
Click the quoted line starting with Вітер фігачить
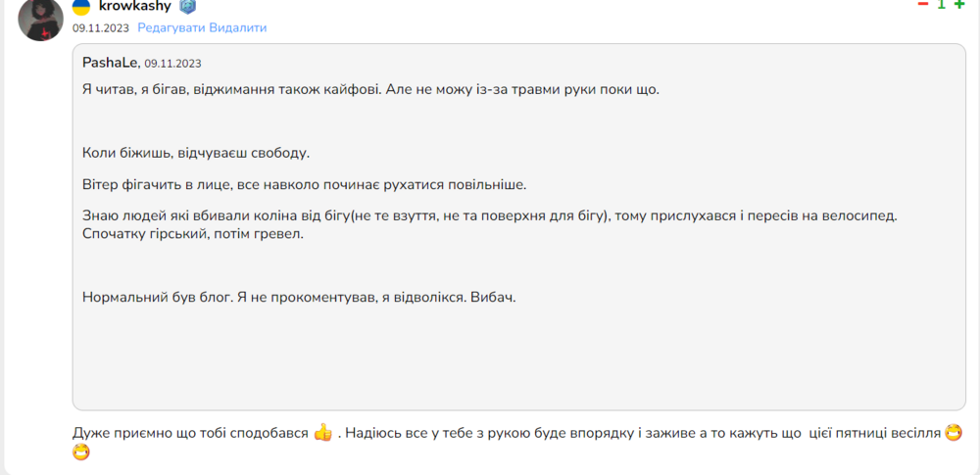[x=304, y=184]
